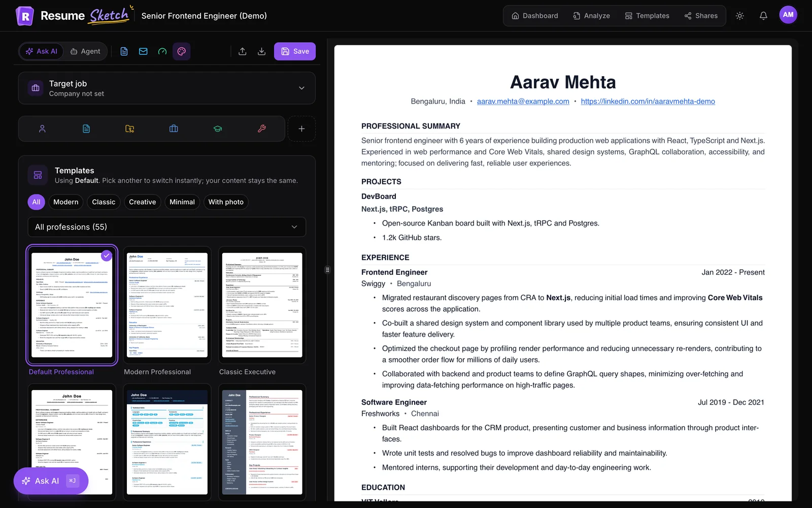The image size is (812, 508).
Task: Open the resume document icon in toolbar
Action: pyautogui.click(x=124, y=51)
